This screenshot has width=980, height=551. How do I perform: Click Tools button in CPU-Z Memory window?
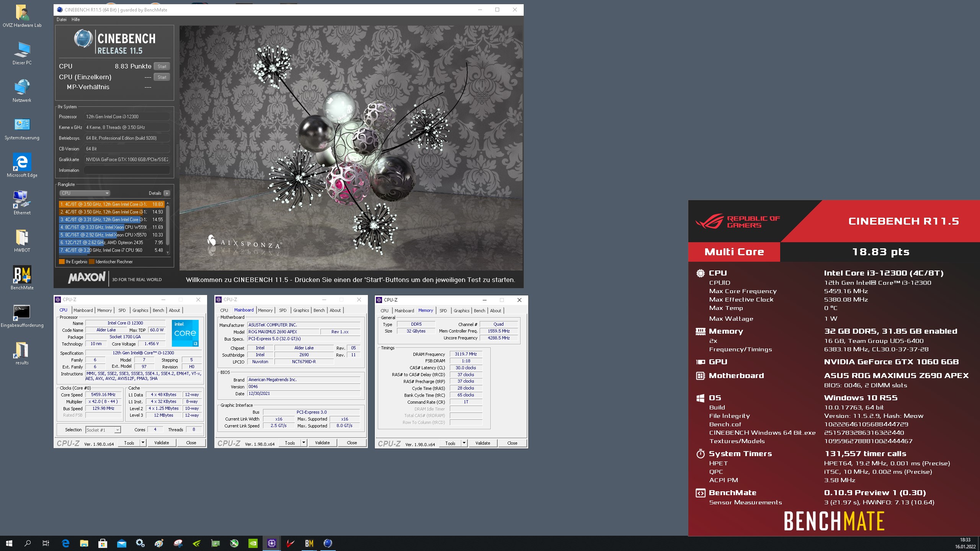click(450, 443)
